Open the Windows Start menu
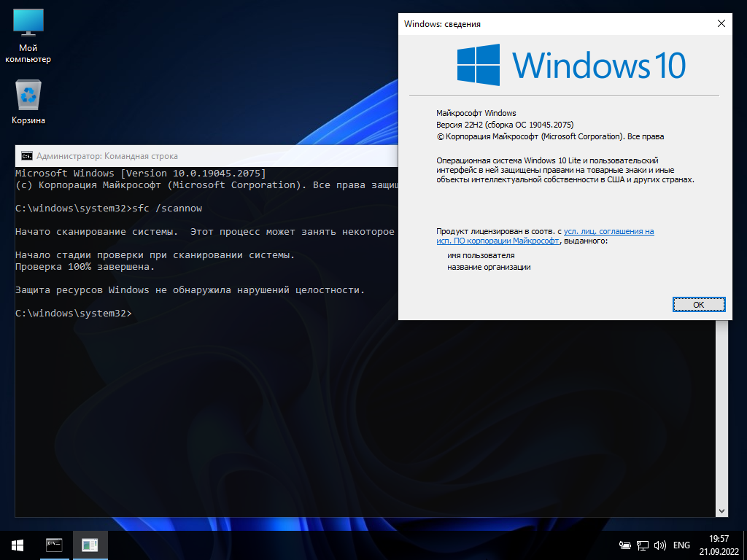 click(18, 545)
